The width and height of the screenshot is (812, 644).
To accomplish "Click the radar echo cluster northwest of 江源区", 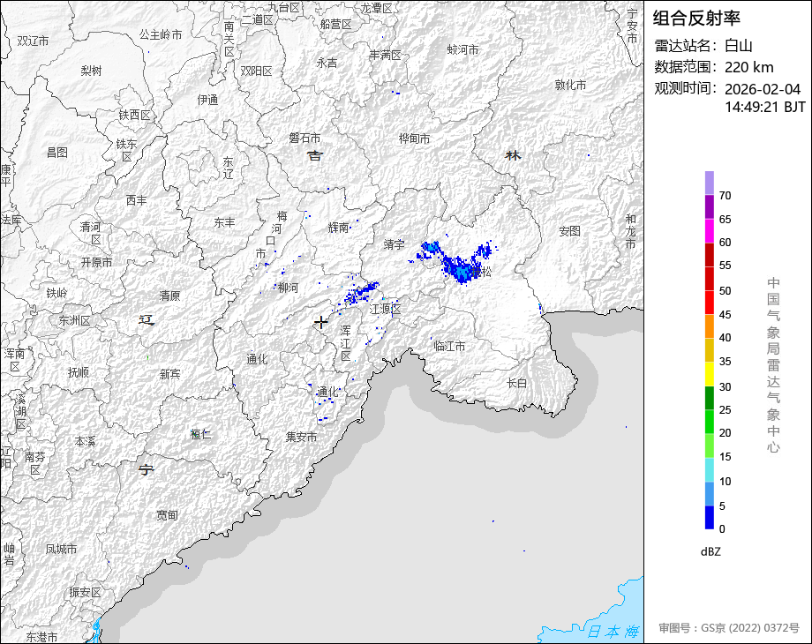I will pyautogui.click(x=362, y=293).
